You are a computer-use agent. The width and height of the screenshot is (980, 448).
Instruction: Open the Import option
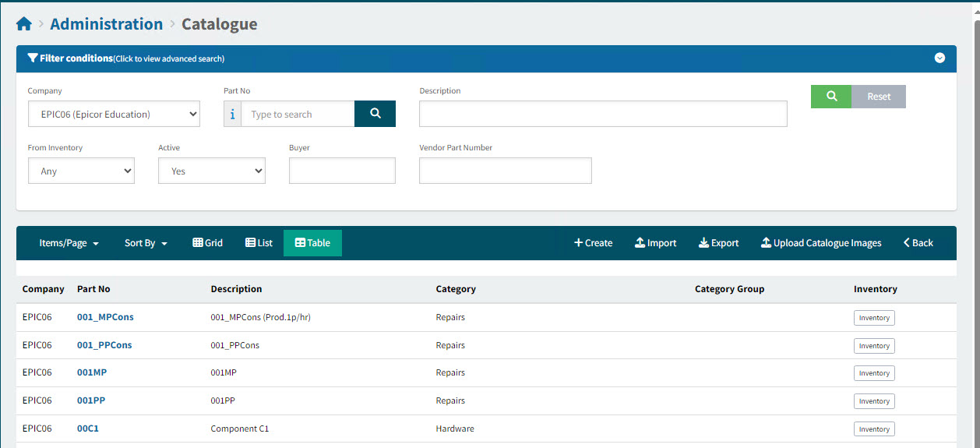(655, 243)
